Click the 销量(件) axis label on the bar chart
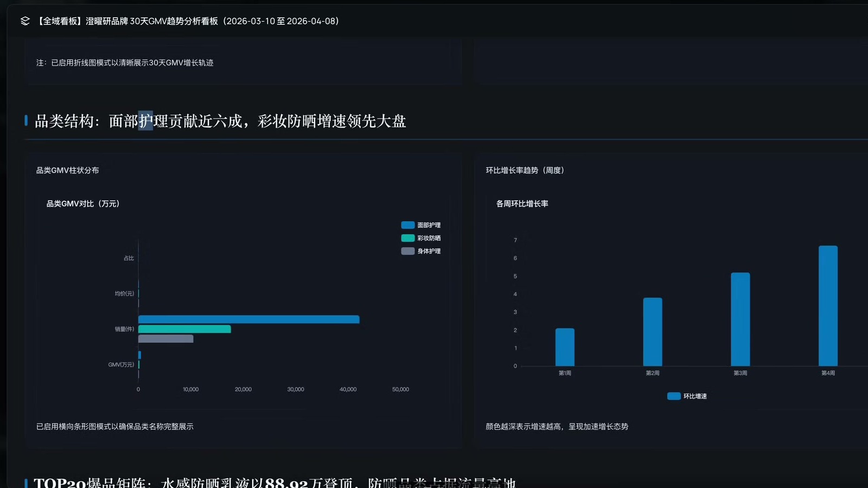Viewport: 868px width, 488px height. (123, 329)
